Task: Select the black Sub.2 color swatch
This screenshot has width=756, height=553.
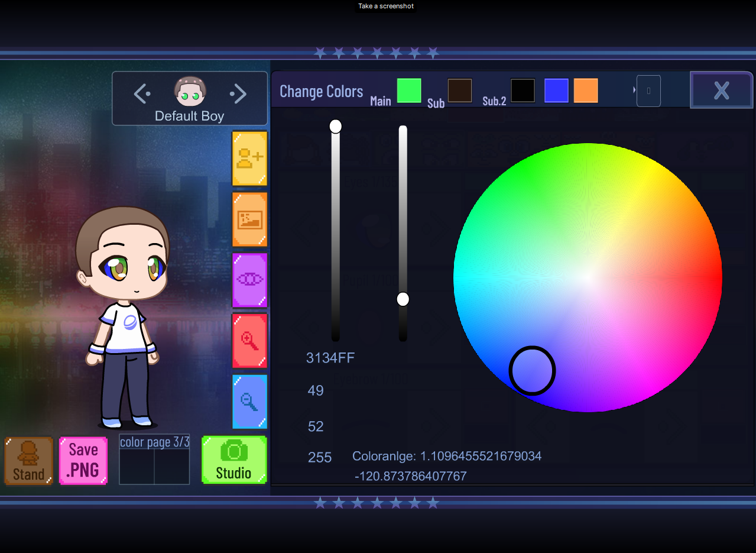Action: coord(523,90)
